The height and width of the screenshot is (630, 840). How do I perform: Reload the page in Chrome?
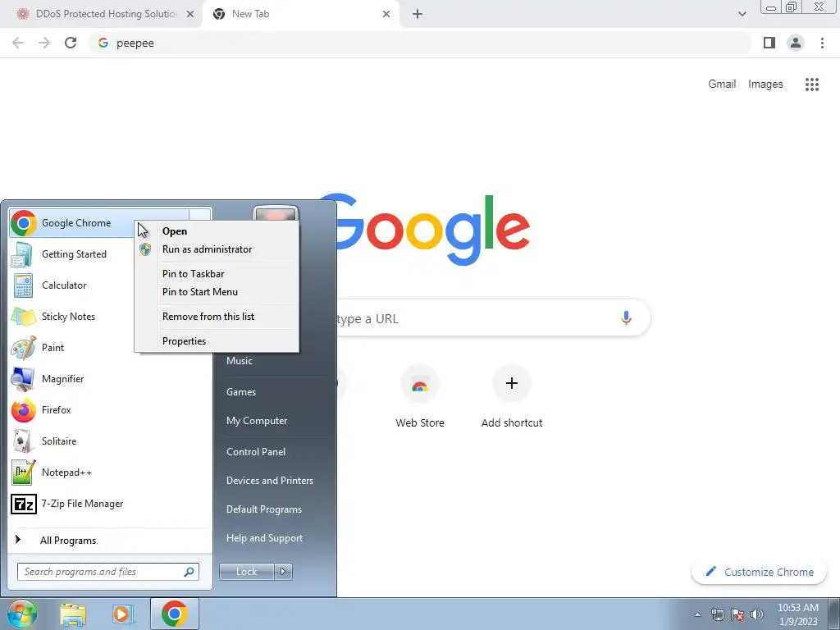(x=71, y=43)
